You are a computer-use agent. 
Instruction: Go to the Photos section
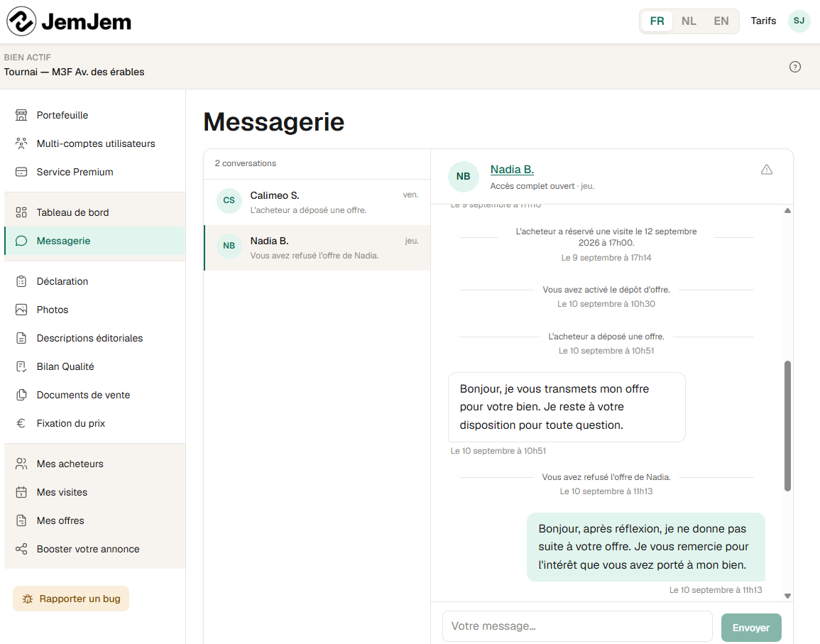click(x=94, y=310)
